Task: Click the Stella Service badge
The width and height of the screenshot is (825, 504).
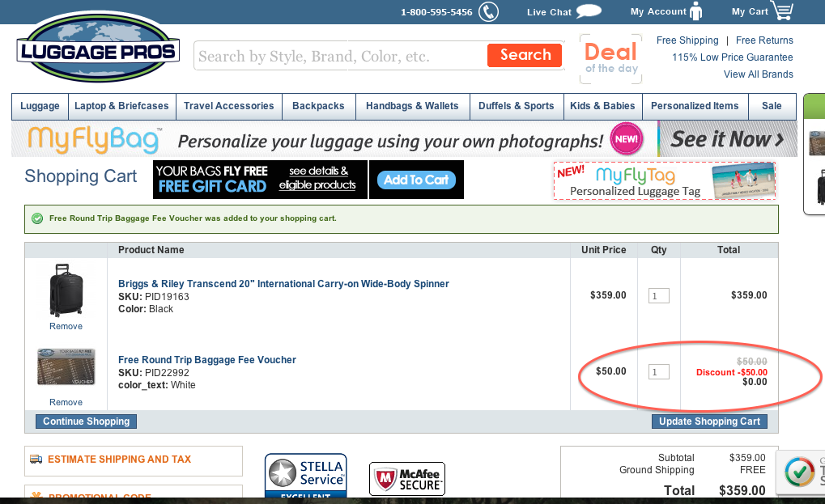Action: [306, 476]
